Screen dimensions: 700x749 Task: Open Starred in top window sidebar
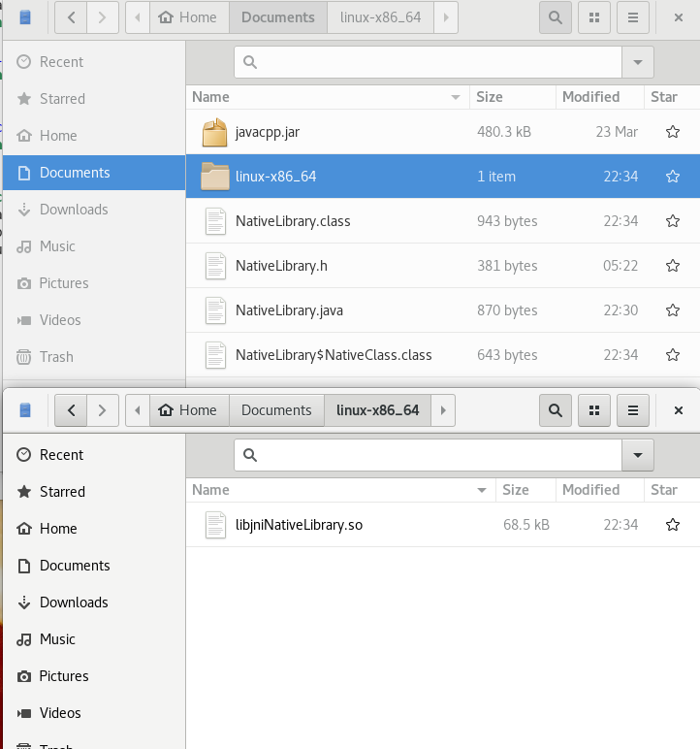[94, 99]
